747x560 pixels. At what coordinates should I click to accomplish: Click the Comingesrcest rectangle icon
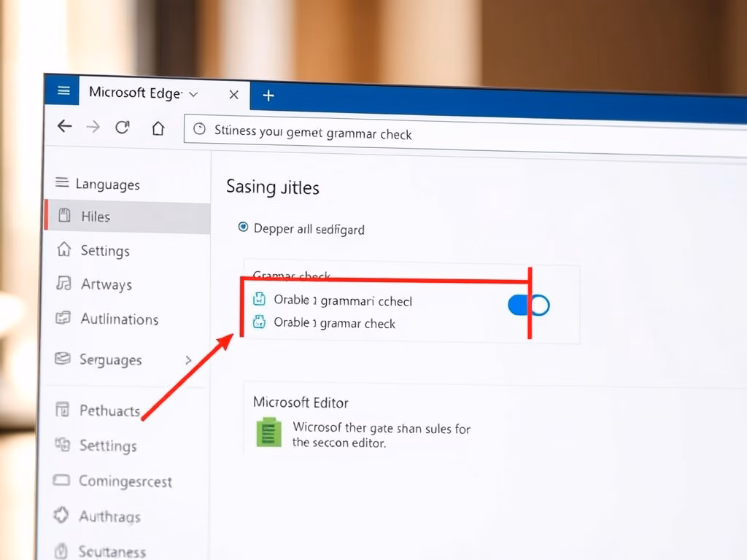click(61, 480)
